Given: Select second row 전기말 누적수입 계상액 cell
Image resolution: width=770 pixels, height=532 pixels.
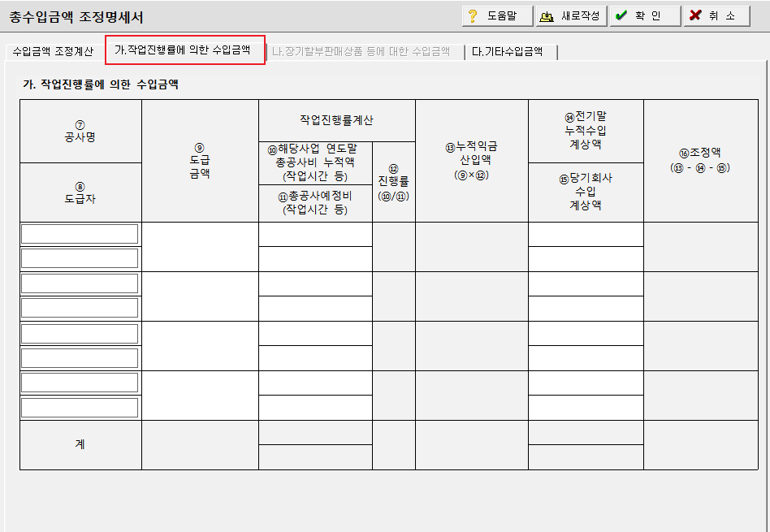Looking at the screenshot, I should [586, 284].
